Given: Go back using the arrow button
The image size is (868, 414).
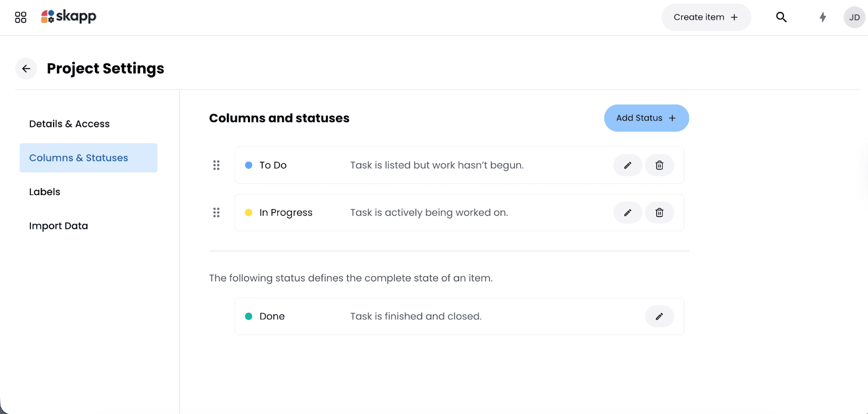Looking at the screenshot, I should (26, 69).
